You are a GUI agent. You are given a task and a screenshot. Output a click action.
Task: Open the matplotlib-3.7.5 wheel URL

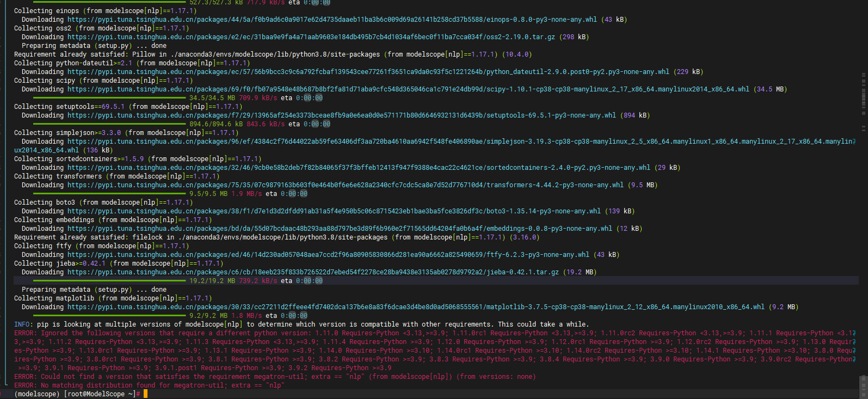tap(416, 307)
